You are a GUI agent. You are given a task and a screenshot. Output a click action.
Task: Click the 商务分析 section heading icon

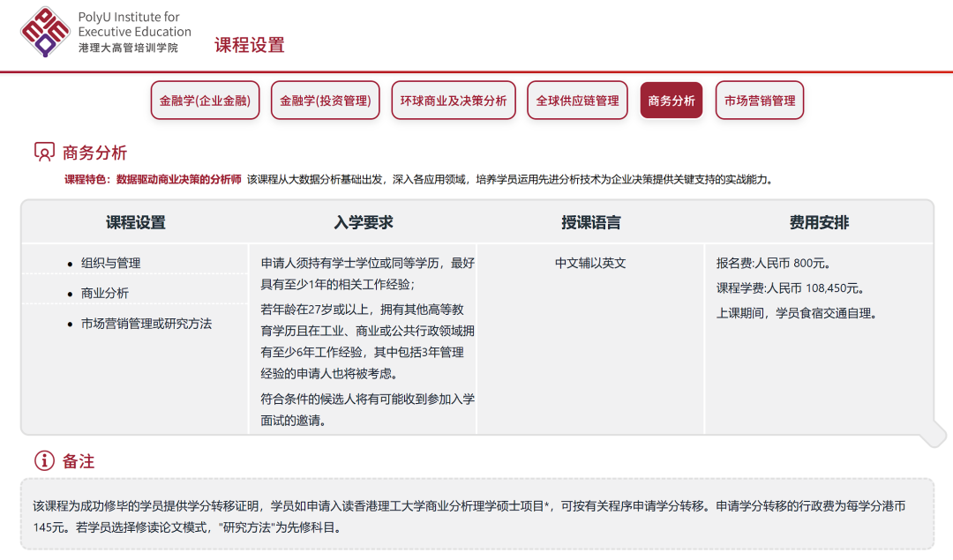[44, 152]
